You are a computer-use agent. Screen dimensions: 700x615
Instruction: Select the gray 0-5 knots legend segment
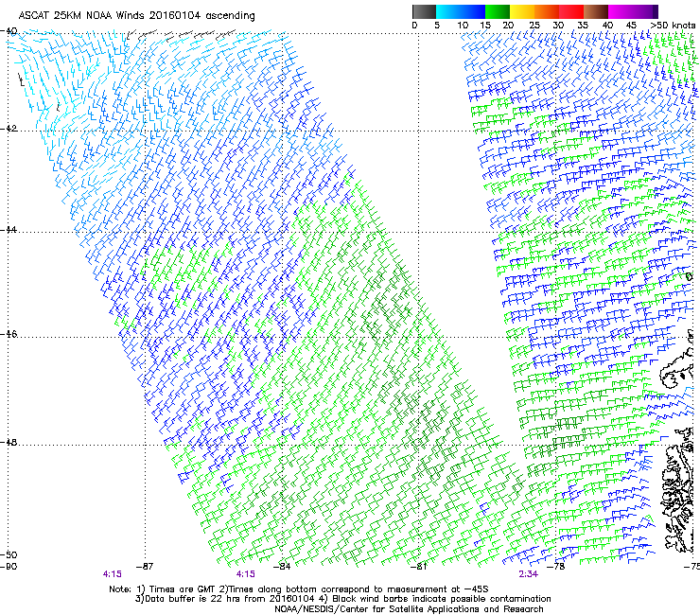(424, 11)
